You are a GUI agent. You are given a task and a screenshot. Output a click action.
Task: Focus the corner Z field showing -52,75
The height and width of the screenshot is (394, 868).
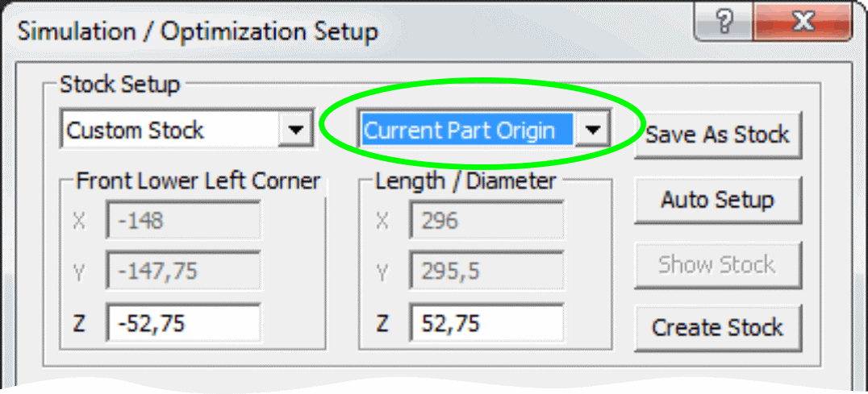183,323
